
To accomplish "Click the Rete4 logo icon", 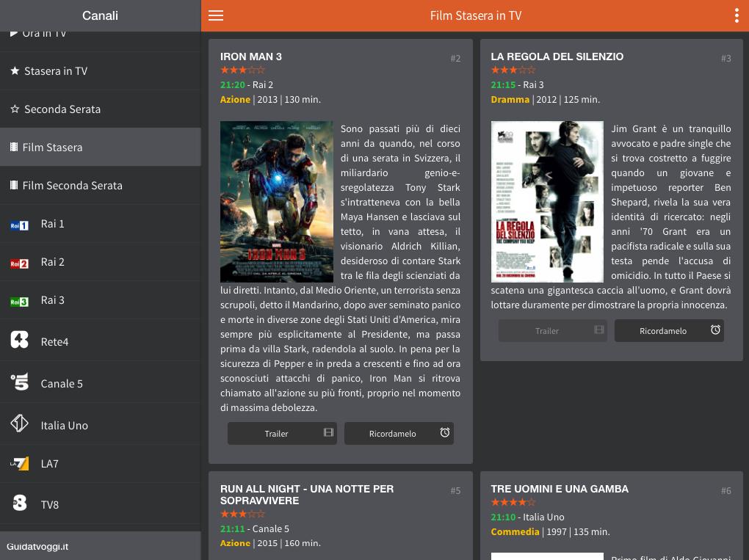I will 20,340.
